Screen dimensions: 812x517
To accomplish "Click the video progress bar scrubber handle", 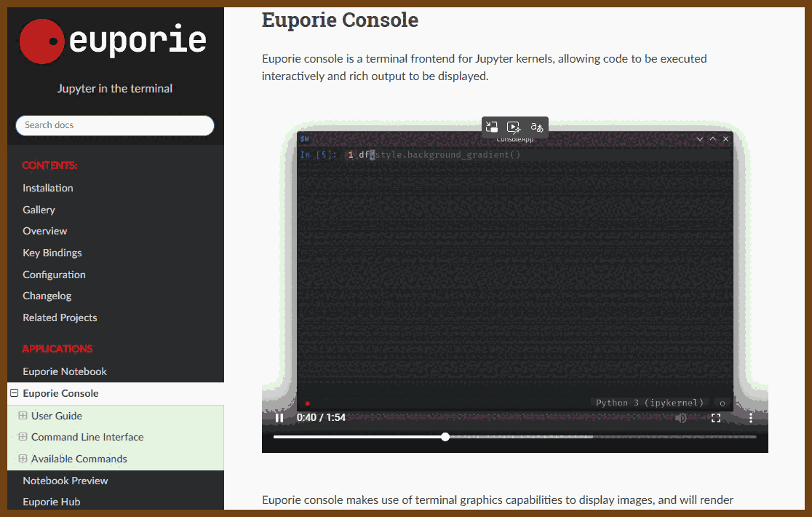I will pos(445,437).
